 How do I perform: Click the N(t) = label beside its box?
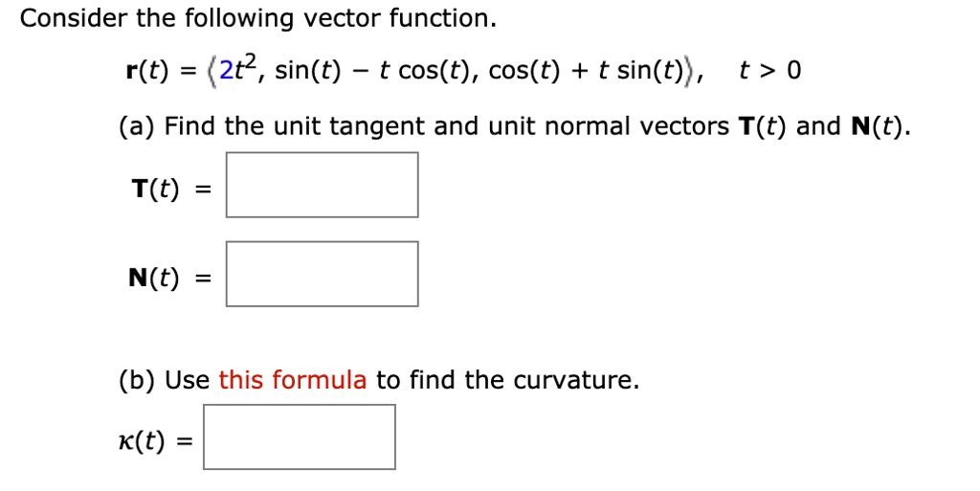(x=170, y=278)
